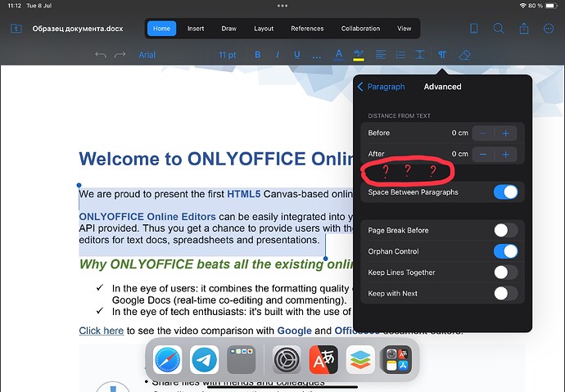Viewport: 565px width, 392px height.
Task: Open document search
Action: coord(499,28)
